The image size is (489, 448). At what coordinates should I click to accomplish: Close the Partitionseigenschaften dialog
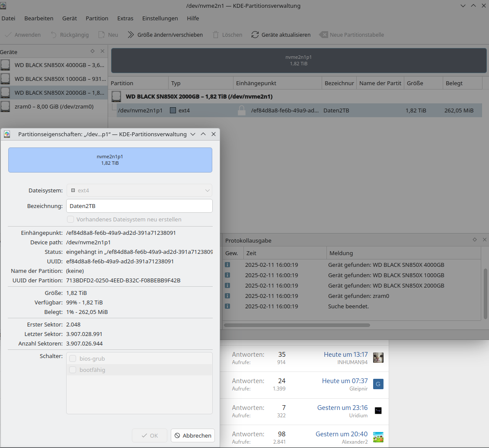pos(214,134)
